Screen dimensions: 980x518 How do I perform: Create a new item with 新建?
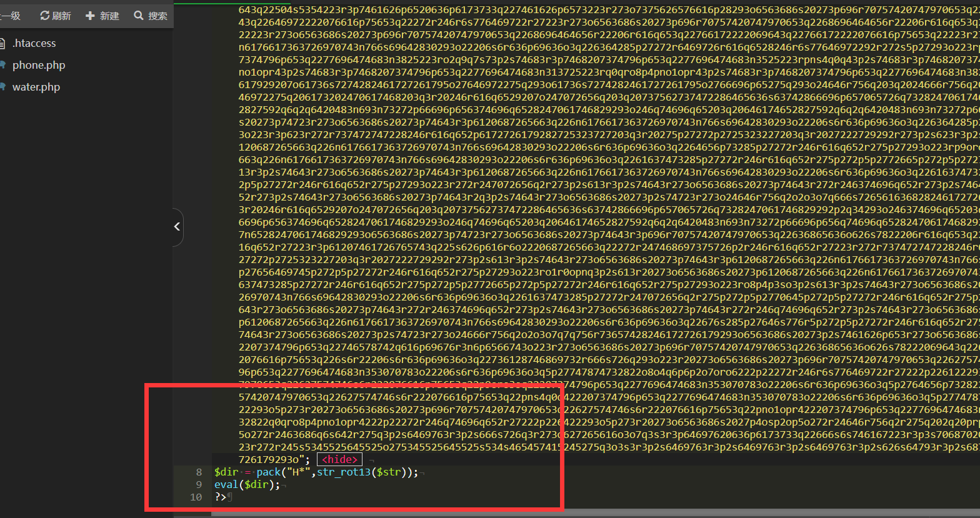tap(102, 16)
